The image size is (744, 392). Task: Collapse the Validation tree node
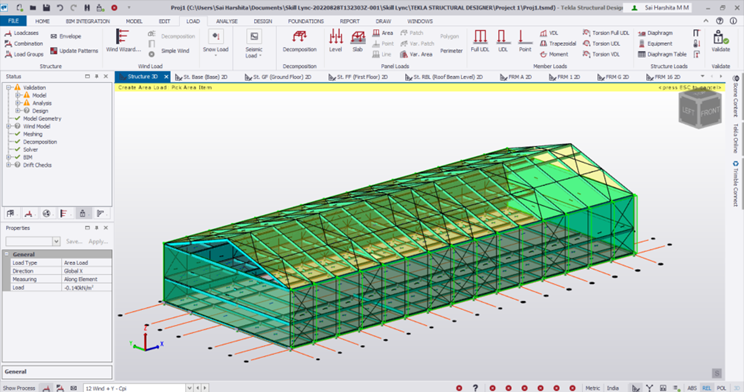pyautogui.click(x=9, y=87)
